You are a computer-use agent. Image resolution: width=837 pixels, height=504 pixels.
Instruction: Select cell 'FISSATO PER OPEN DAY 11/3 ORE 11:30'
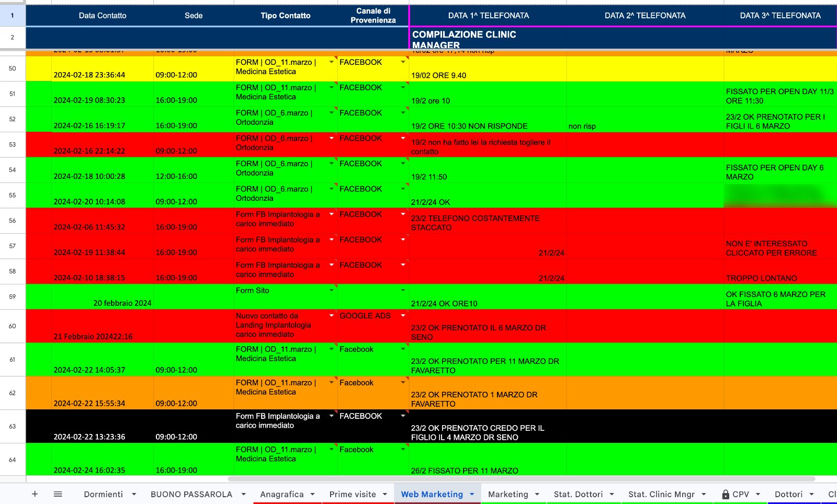pyautogui.click(x=781, y=94)
